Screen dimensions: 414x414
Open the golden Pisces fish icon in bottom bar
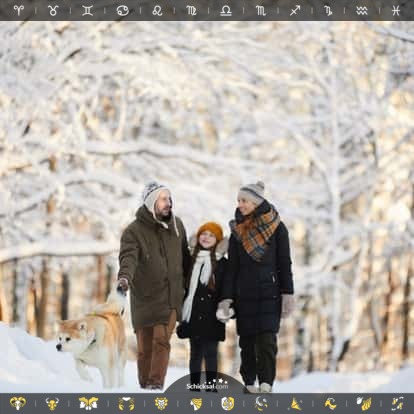(397, 403)
